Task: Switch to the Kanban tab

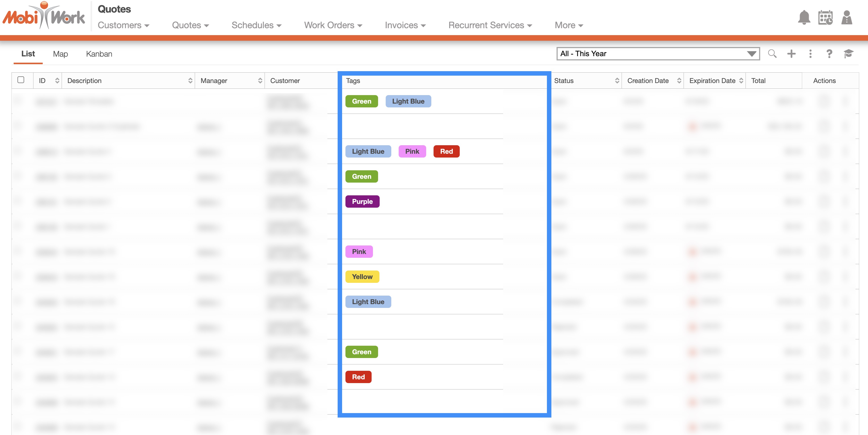Action: coord(99,54)
